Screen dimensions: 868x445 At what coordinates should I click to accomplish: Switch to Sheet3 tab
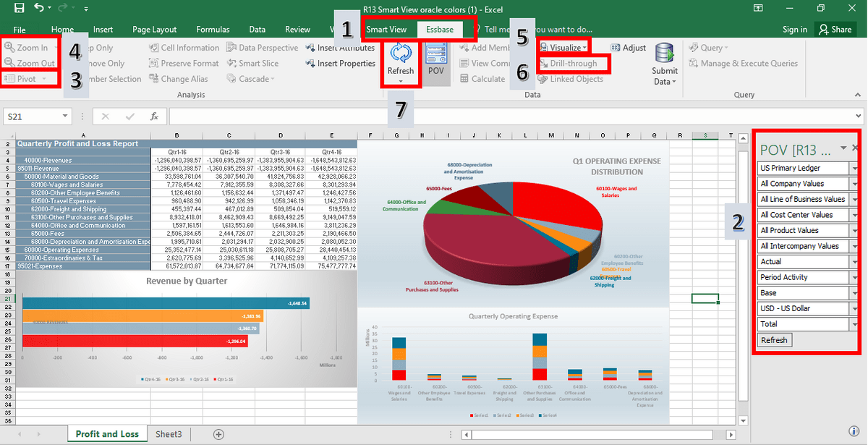pyautogui.click(x=169, y=434)
